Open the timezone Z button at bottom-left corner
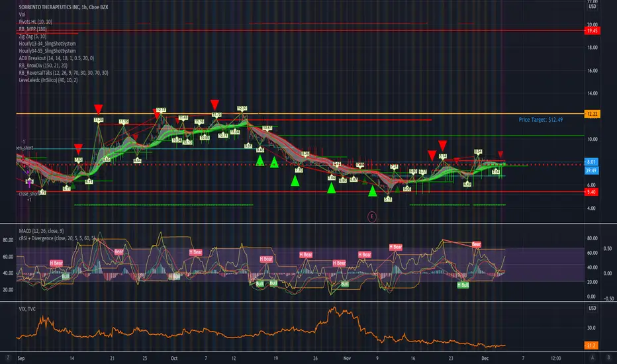The image size is (617, 364). click(x=7, y=357)
